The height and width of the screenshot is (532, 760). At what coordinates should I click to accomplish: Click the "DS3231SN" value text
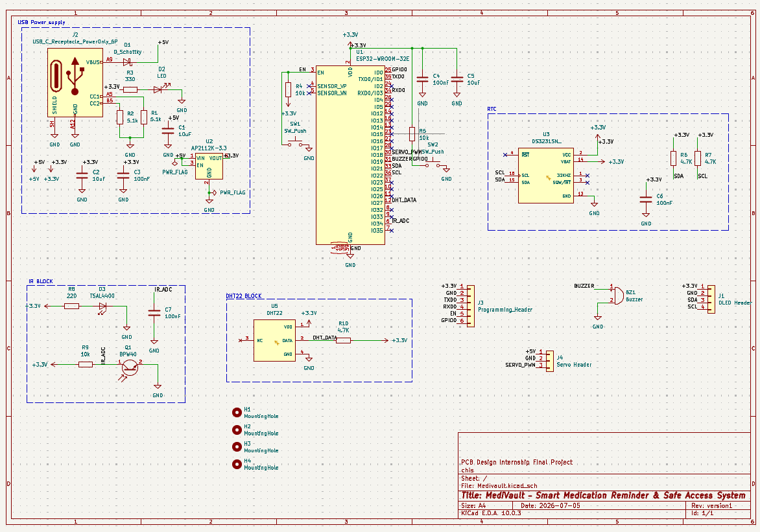coord(546,141)
